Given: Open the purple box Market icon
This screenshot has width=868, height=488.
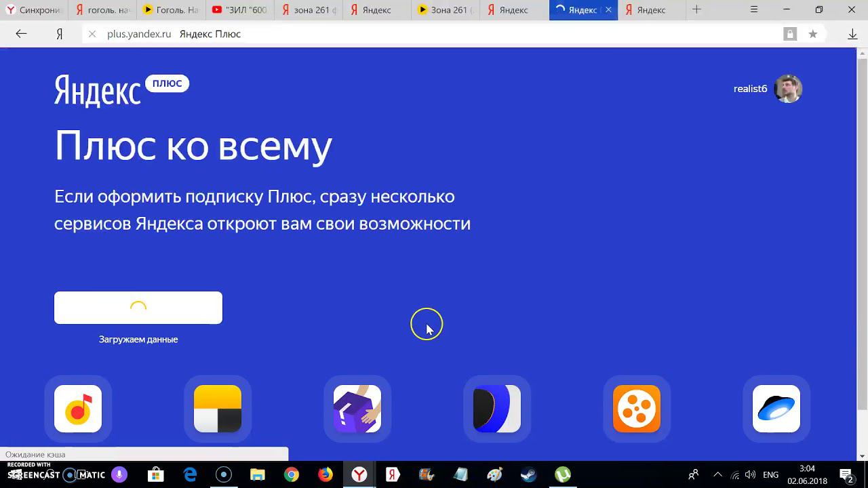Looking at the screenshot, I should pyautogui.click(x=357, y=409).
